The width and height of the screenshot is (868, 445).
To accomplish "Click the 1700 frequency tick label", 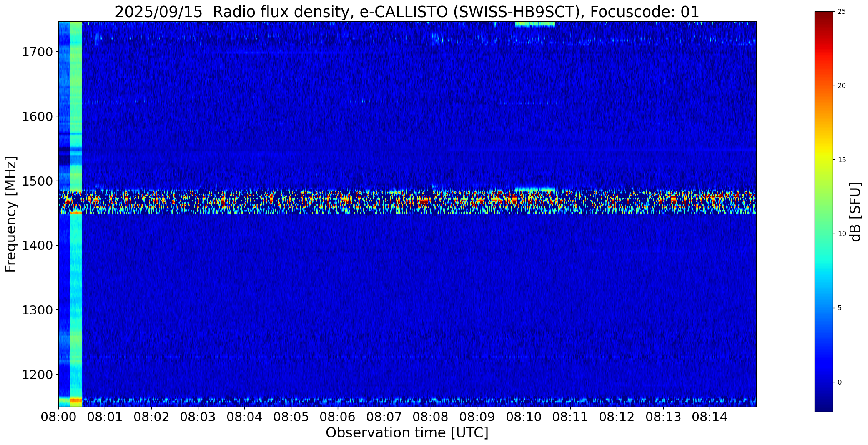I will (x=37, y=52).
